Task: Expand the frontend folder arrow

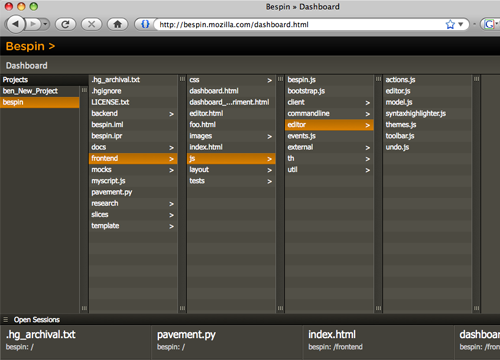Action: 171,159
